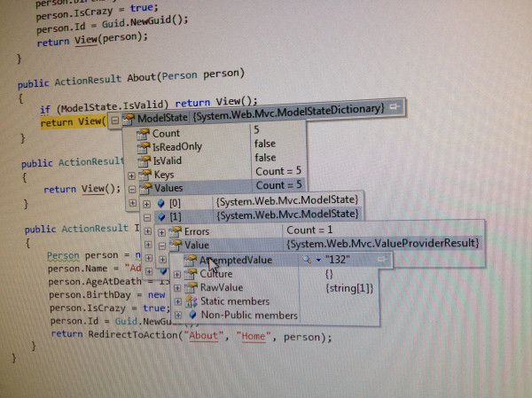Image resolution: width=532 pixels, height=398 pixels.
Task: Click the Keys value "Count = 5"
Action: [x=278, y=171]
